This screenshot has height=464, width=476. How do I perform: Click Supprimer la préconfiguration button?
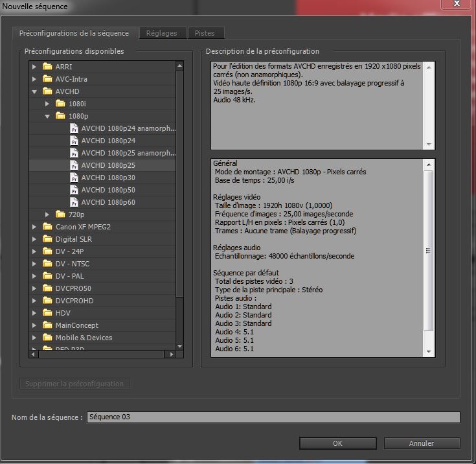(74, 384)
